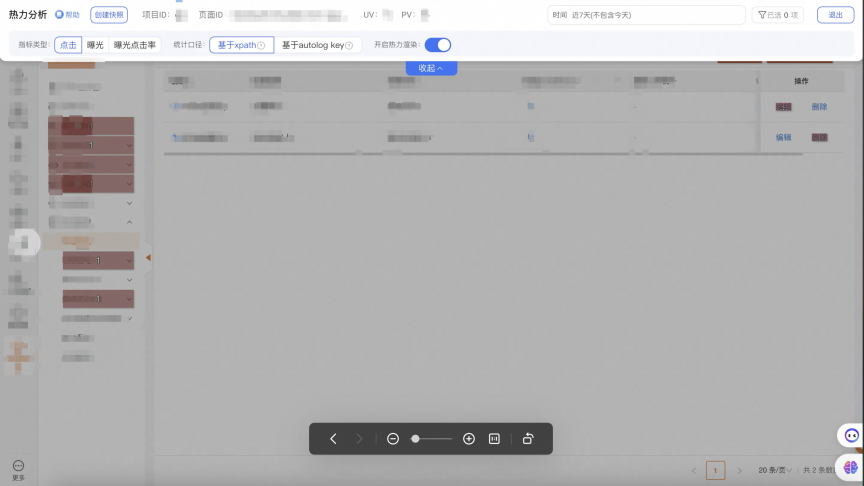Click the PV label

408,15
